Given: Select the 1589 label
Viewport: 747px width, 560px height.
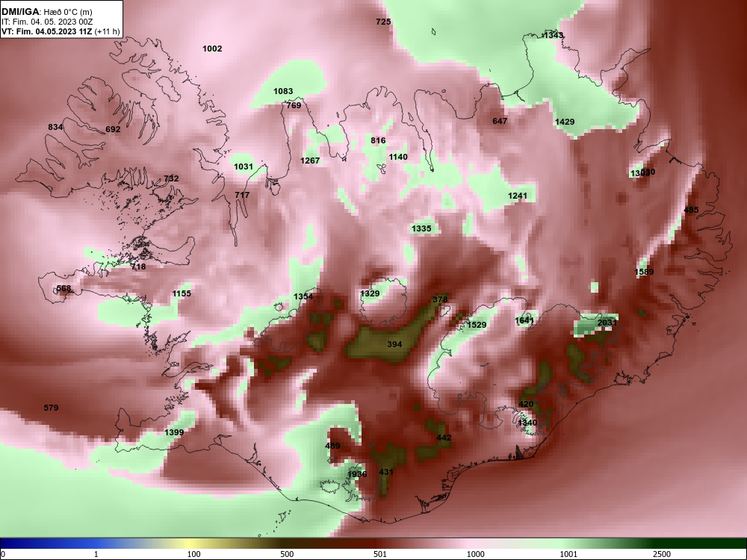Looking at the screenshot, I should pos(644,272).
